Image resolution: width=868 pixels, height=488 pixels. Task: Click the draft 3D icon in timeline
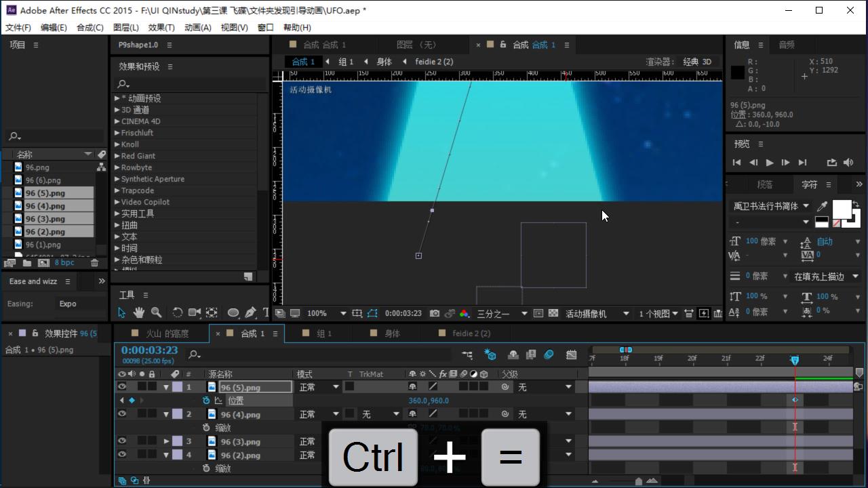click(x=490, y=354)
